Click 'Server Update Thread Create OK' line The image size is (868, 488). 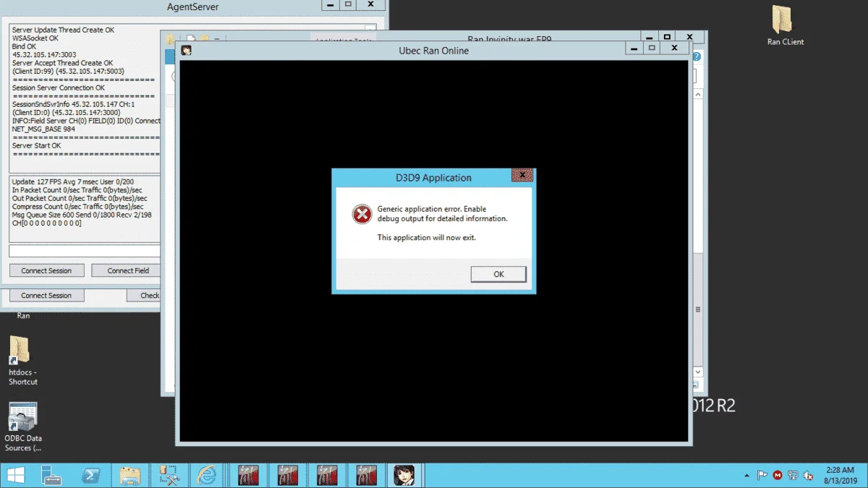pos(63,30)
